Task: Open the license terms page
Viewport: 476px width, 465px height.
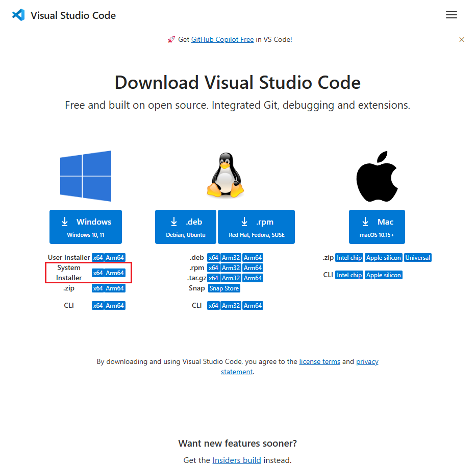Action: (319, 361)
